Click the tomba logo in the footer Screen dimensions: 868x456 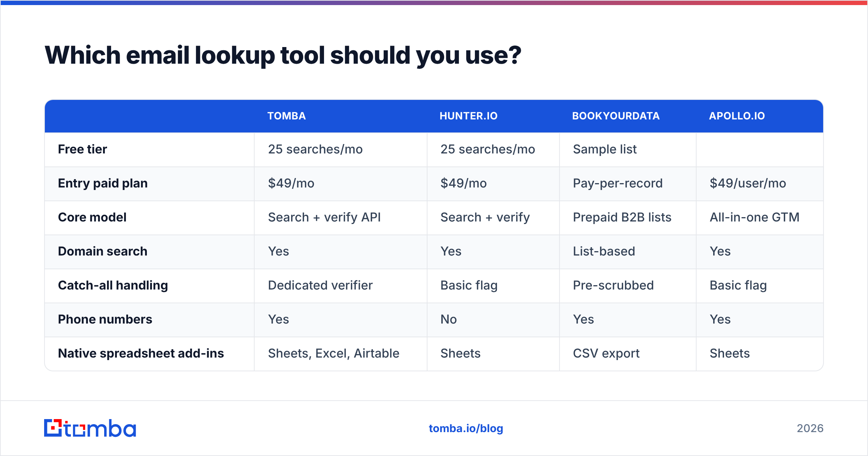(x=90, y=428)
